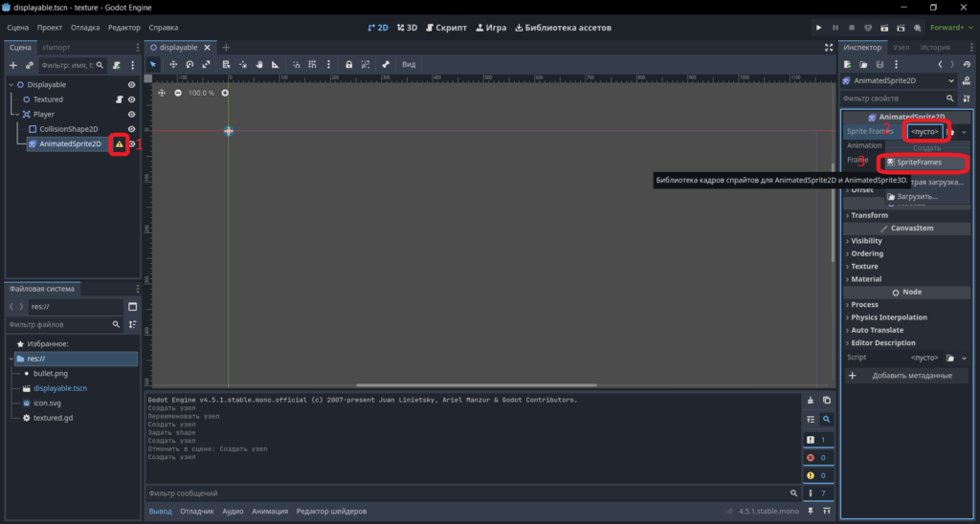
Task: Choose SpriteFrames from the create list
Action: coord(920,163)
